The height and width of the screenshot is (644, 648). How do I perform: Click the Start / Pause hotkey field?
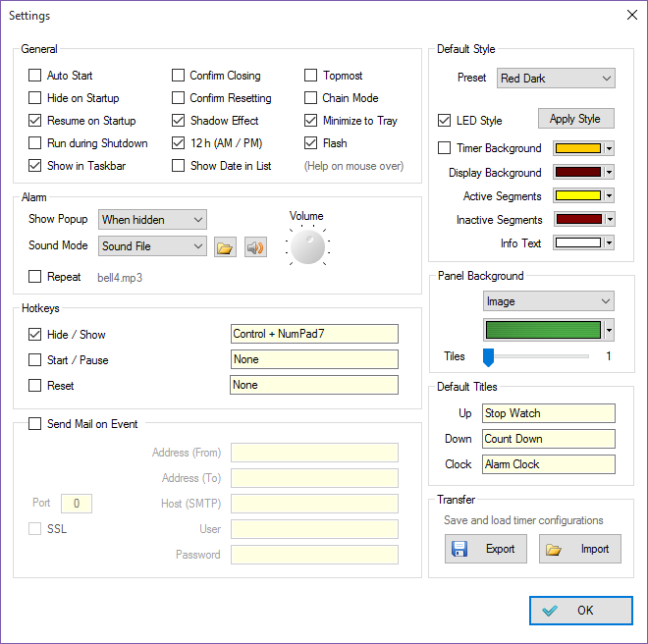point(314,359)
